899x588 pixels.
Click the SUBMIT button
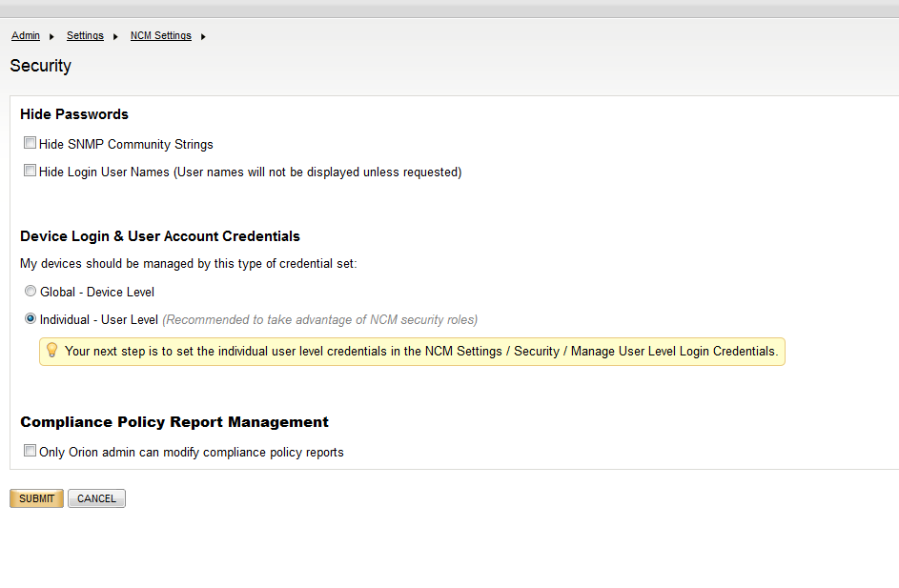36,497
